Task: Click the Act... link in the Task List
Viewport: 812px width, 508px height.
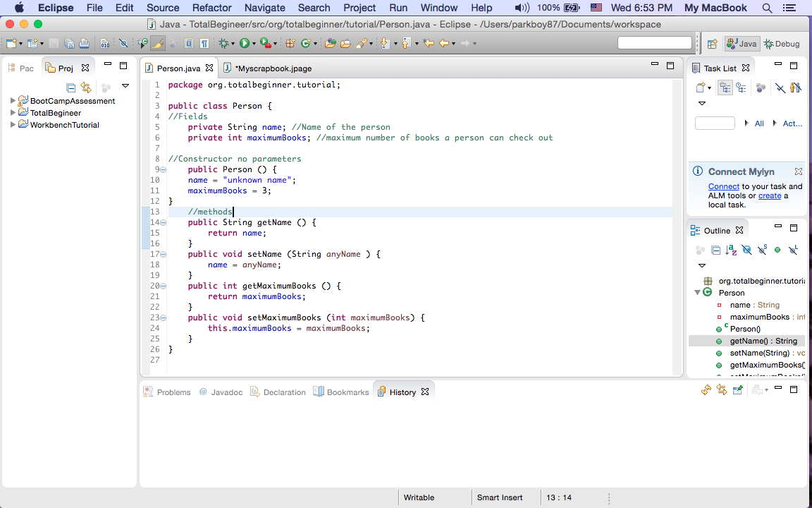Action: (792, 123)
